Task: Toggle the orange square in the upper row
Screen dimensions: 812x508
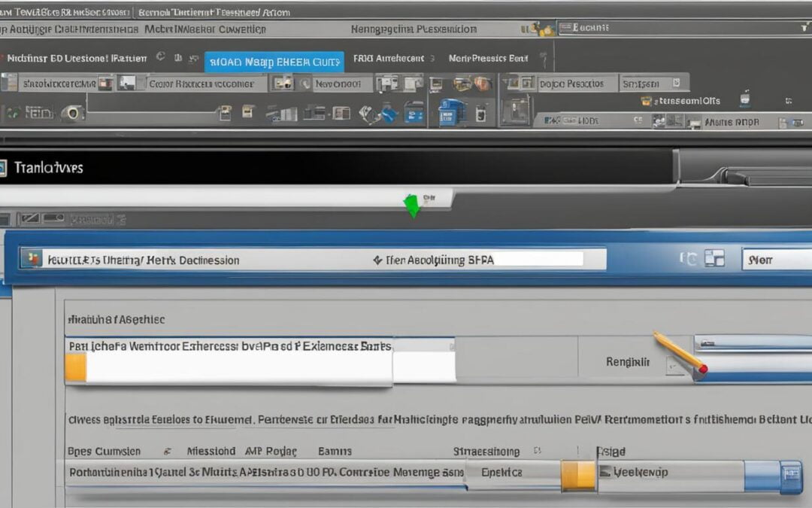Action: click(75, 368)
